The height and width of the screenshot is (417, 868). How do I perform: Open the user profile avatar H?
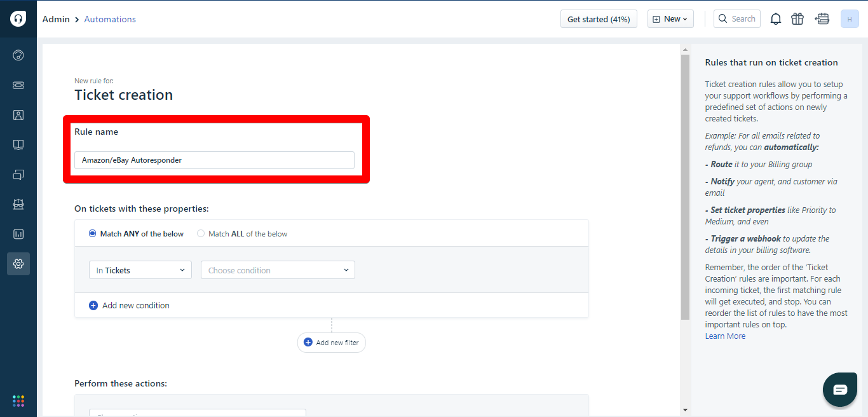850,19
